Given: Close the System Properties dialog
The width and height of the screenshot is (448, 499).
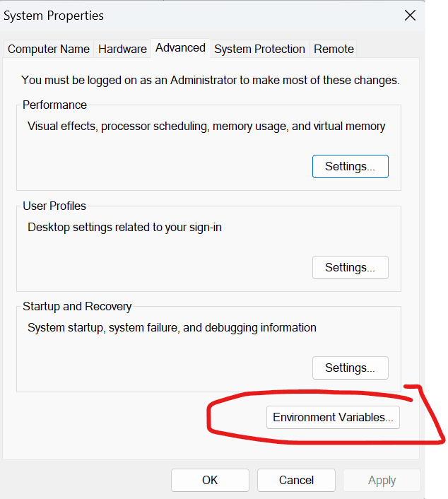Looking at the screenshot, I should coord(410,15).
